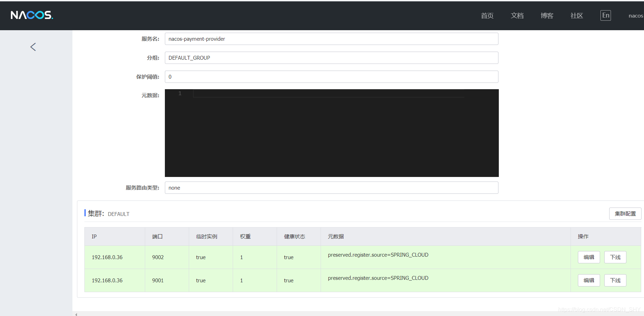This screenshot has width=644, height=316.
Task: Click the 临时实例 column header
Action: [x=211, y=237]
